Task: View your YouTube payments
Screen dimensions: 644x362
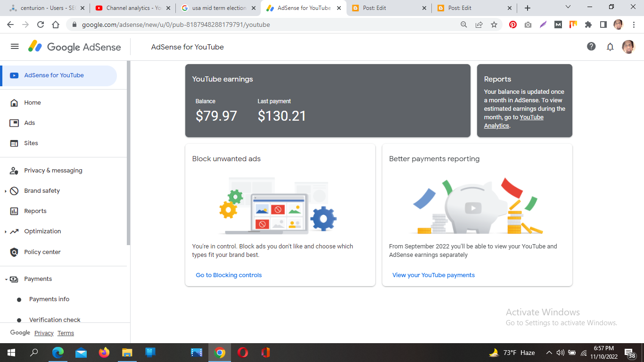Action: [434, 275]
